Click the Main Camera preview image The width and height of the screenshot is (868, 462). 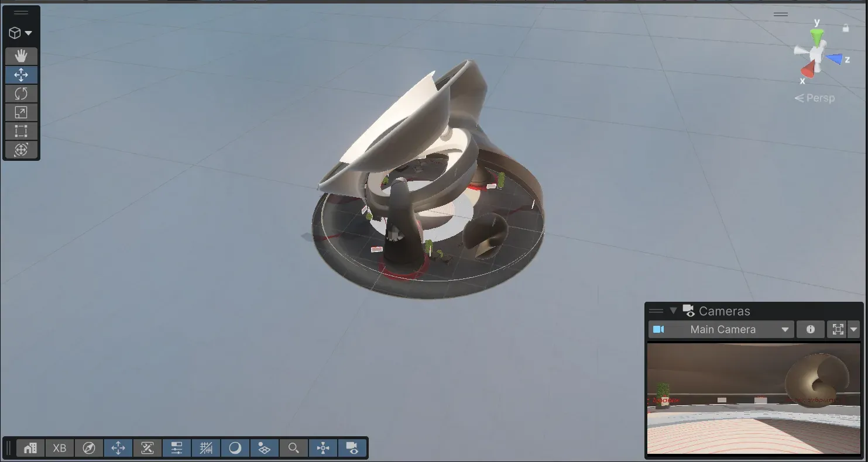tap(754, 398)
